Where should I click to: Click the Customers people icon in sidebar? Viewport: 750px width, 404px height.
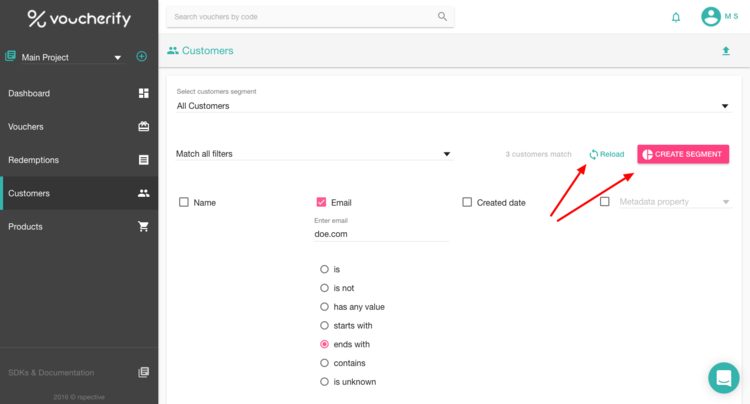click(x=143, y=193)
